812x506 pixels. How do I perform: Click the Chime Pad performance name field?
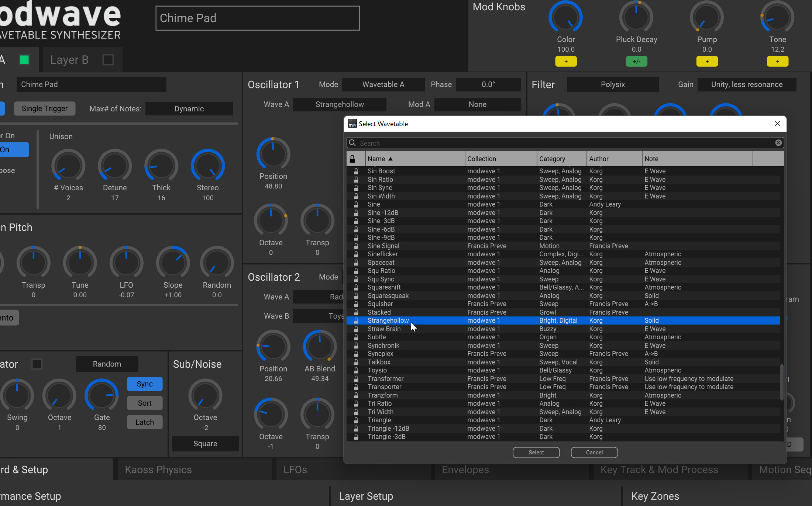click(x=258, y=18)
